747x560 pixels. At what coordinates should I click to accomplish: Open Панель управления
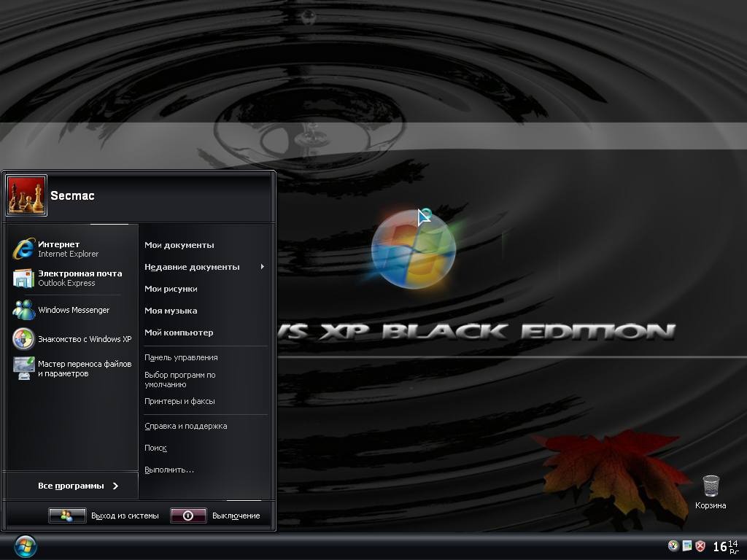[x=181, y=357]
